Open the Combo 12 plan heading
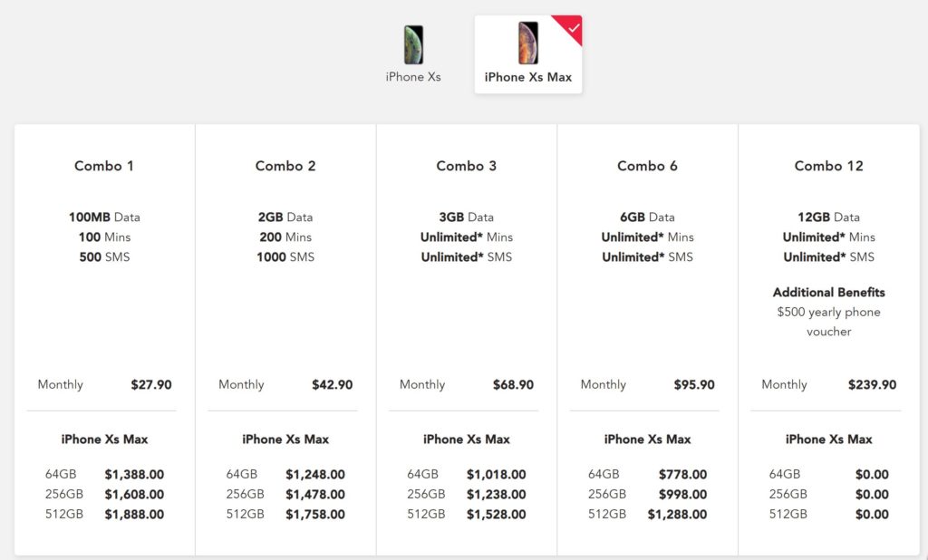The height and width of the screenshot is (560, 928). (829, 166)
